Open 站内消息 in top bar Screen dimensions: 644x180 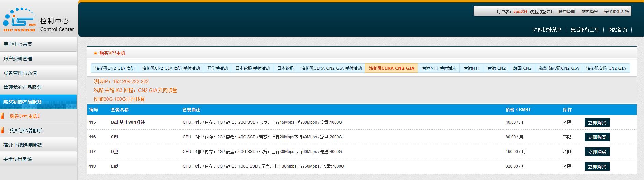pyautogui.click(x=589, y=12)
